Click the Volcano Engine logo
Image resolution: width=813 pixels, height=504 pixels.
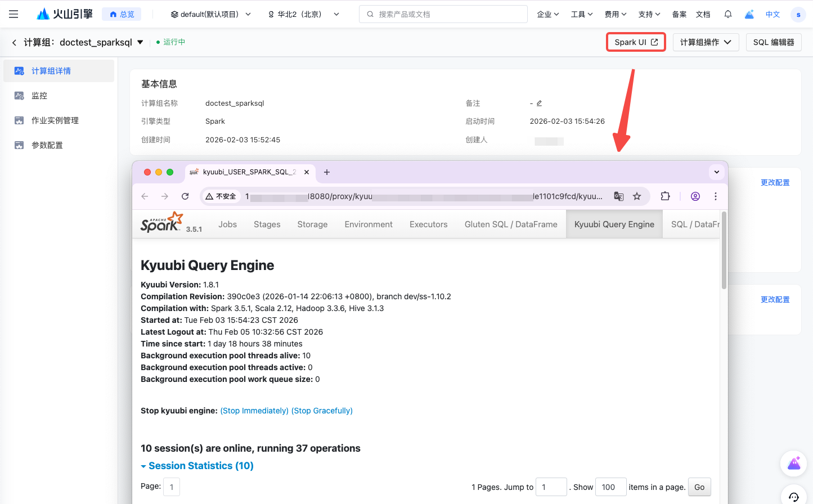[x=65, y=14]
